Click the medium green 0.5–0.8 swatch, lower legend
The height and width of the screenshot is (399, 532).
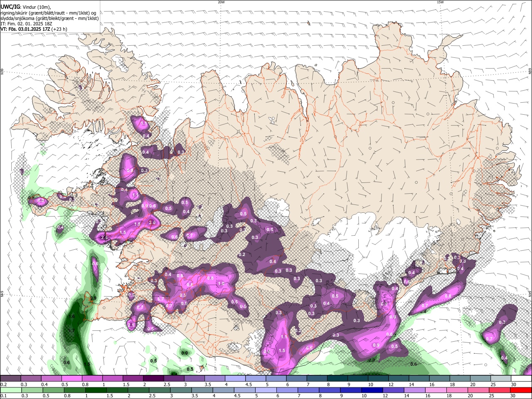coord(53,390)
